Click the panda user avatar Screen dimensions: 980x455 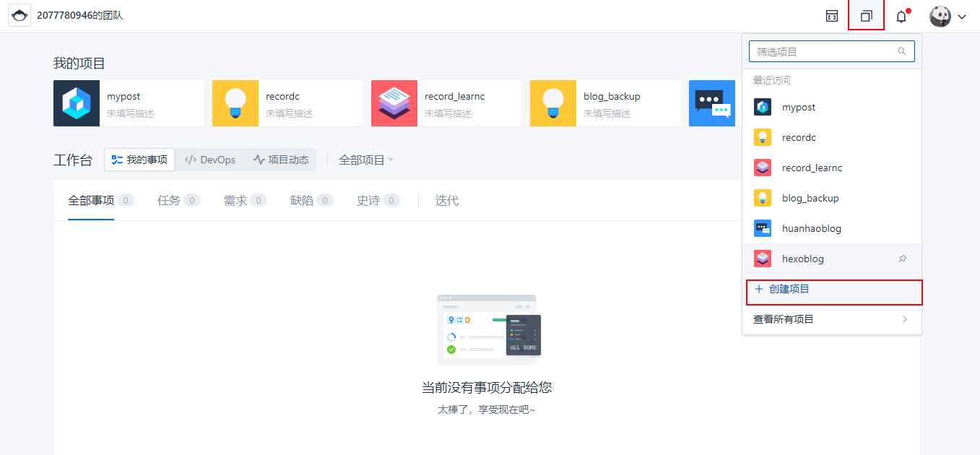point(940,16)
